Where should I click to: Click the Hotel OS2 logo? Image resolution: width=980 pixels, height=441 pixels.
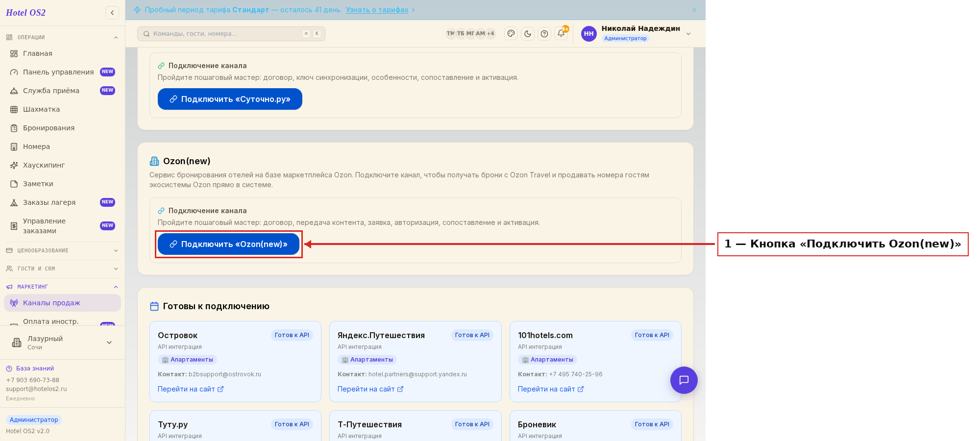[x=25, y=13]
